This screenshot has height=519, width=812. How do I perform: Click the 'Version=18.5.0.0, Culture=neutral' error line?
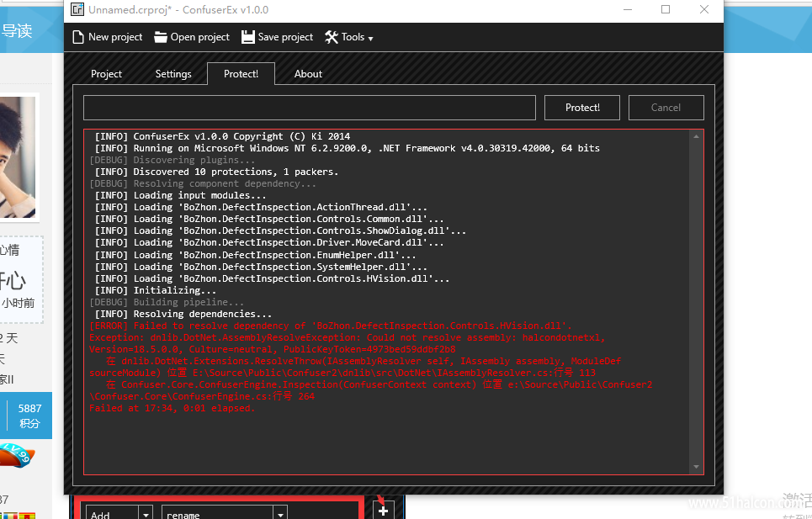[273, 349]
